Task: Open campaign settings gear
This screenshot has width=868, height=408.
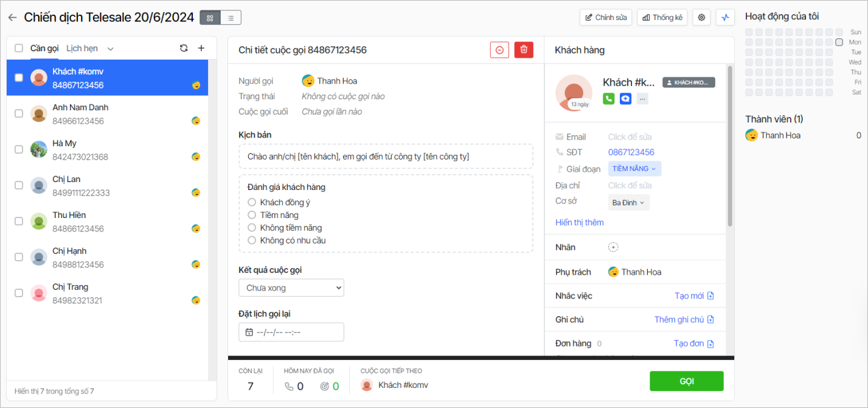Action: click(701, 18)
